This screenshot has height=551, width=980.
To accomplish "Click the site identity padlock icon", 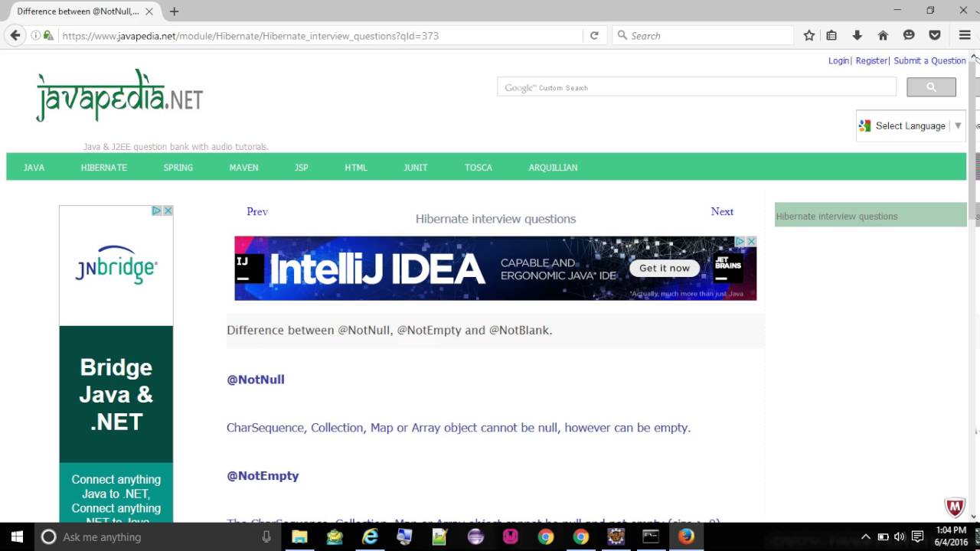I will click(48, 35).
